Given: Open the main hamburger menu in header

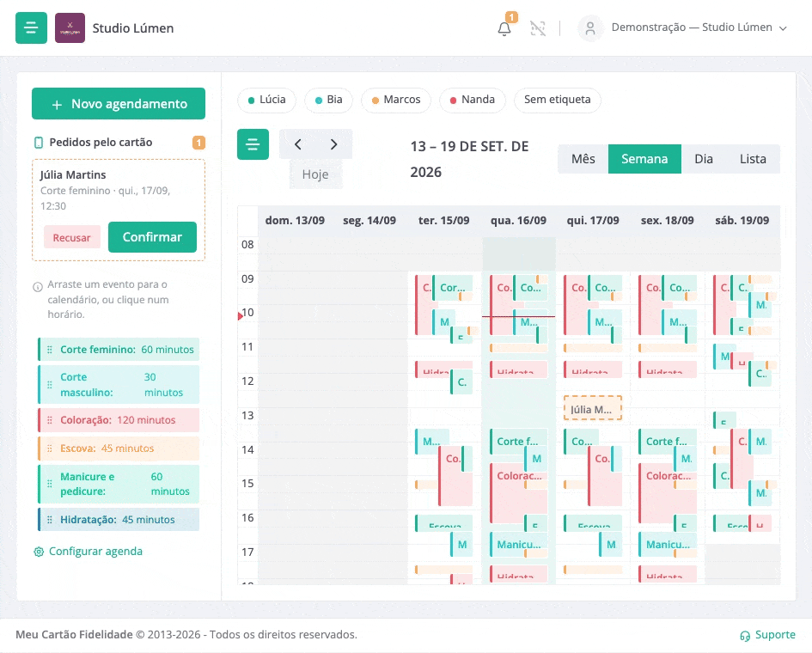Looking at the screenshot, I should point(31,28).
